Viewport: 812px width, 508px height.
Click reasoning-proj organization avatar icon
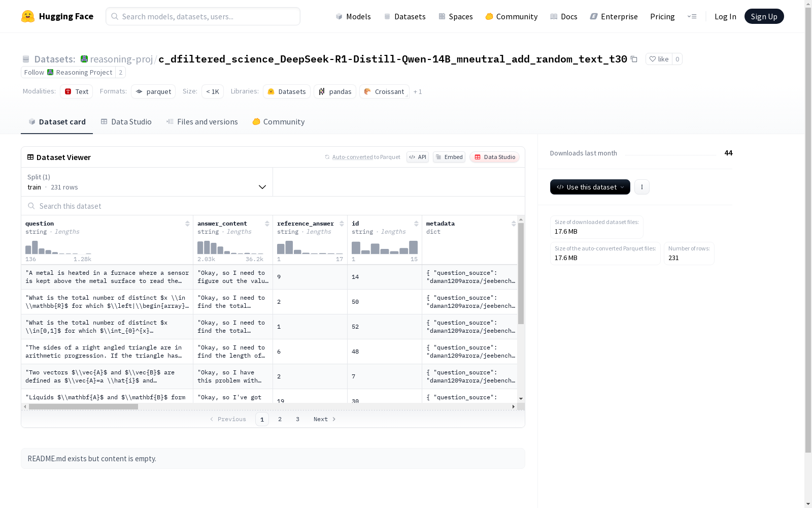(x=84, y=59)
